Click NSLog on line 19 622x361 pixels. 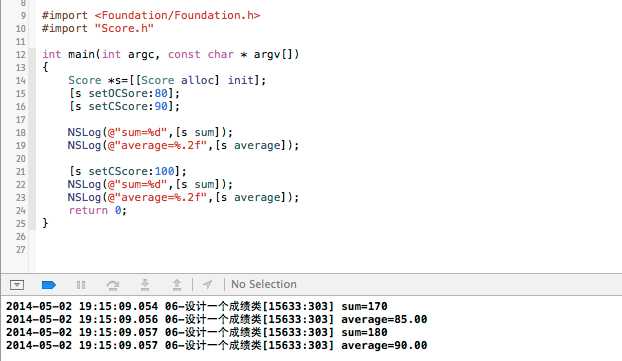click(84, 145)
